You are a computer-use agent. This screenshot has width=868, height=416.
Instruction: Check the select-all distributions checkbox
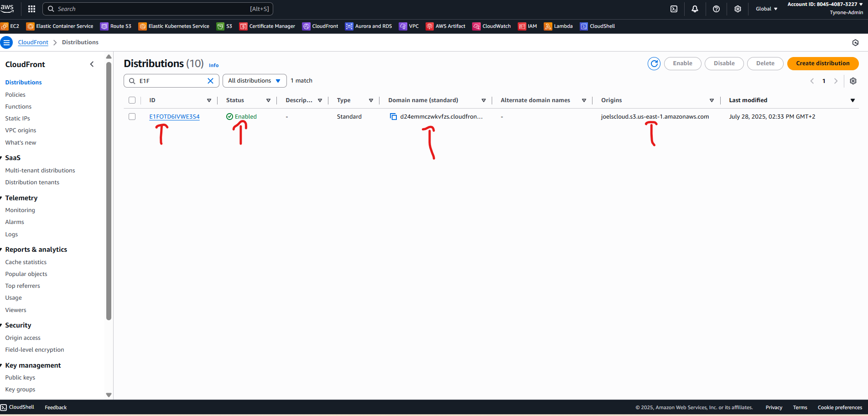[x=132, y=100]
